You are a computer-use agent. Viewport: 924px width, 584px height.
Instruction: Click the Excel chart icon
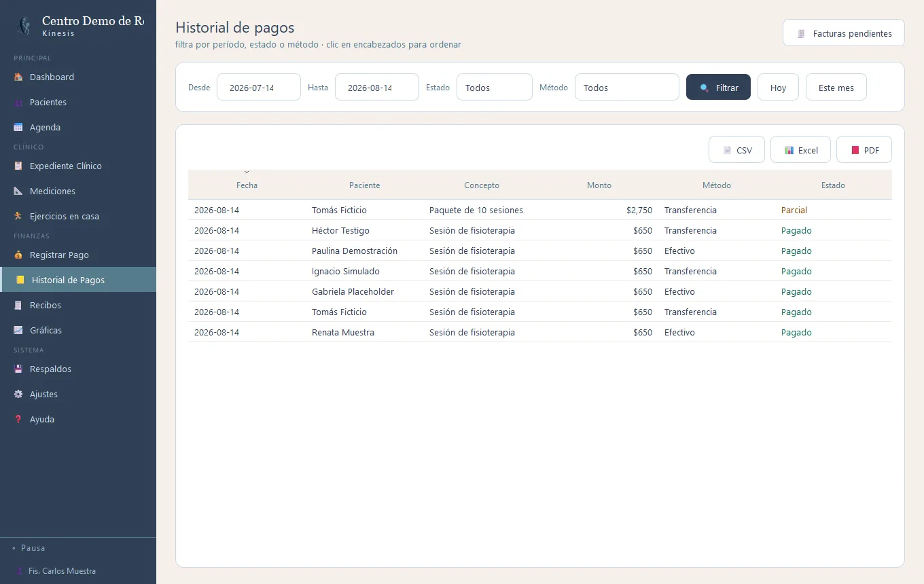(x=789, y=150)
